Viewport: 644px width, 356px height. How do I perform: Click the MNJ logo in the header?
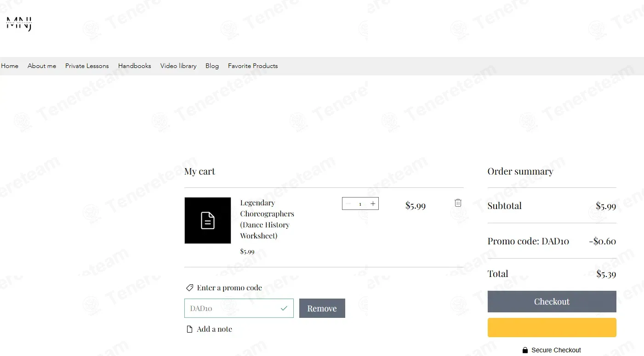(x=19, y=23)
